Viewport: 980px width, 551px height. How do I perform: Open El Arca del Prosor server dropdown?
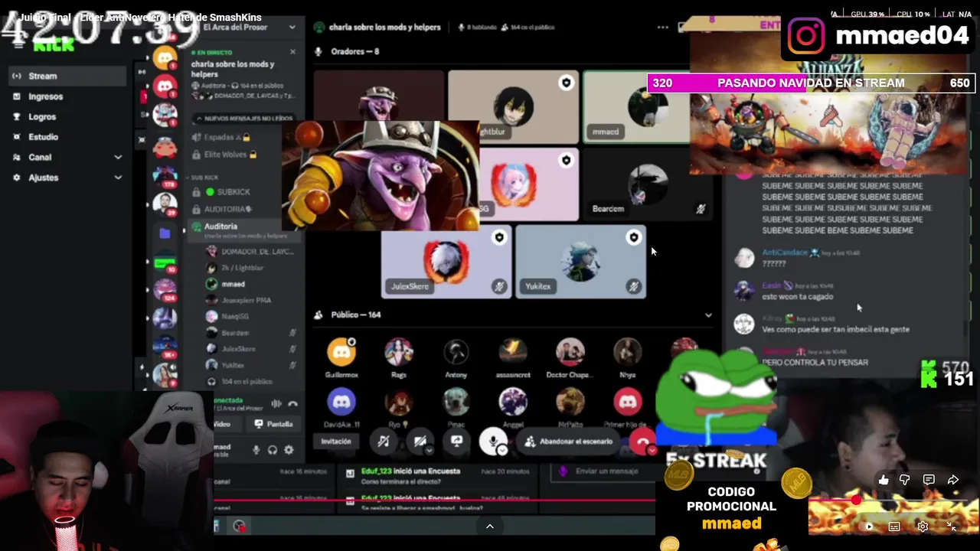(x=292, y=28)
